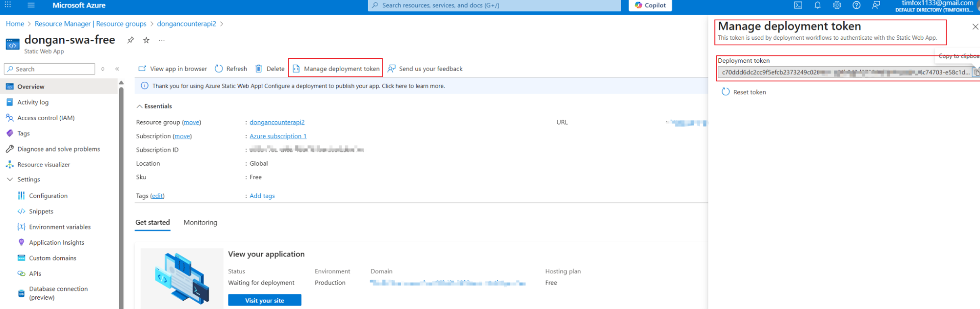Open Diagnose and solve problems
The width and height of the screenshot is (980, 309).
click(x=59, y=149)
